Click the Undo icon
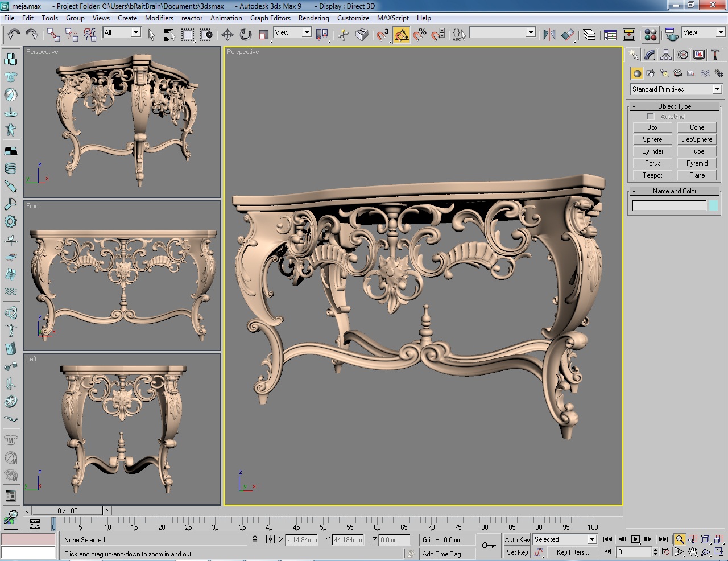728x561 pixels. coord(13,35)
